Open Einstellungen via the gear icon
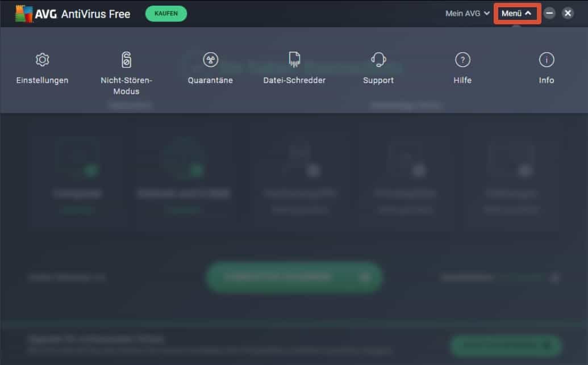This screenshot has height=365, width=588. [x=43, y=60]
